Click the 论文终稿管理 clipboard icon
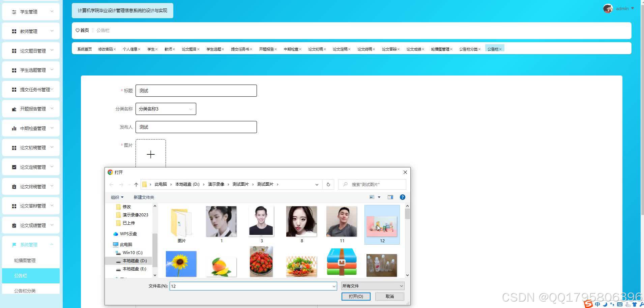The image size is (644, 308). pos(14,186)
